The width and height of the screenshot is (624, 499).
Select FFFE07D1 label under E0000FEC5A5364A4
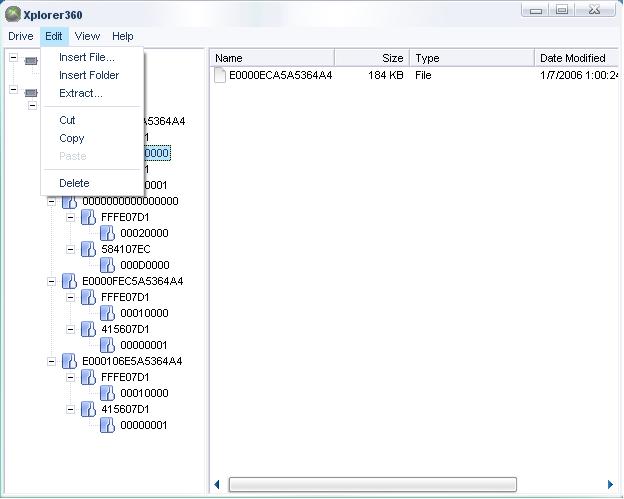coord(125,297)
